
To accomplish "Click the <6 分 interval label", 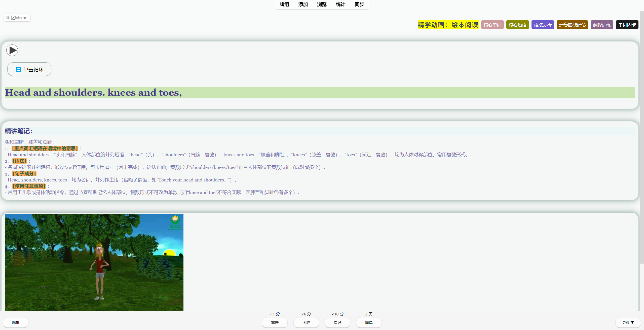I will pos(306,314).
